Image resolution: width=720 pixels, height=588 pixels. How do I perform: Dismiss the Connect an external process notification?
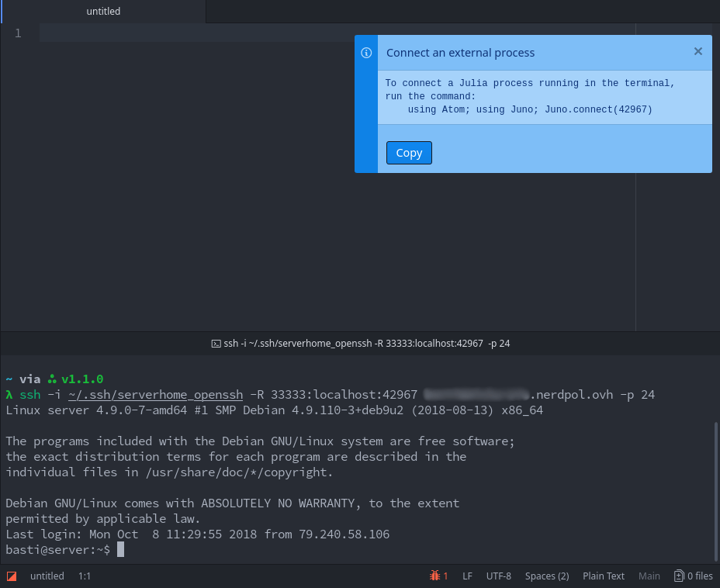(697, 51)
